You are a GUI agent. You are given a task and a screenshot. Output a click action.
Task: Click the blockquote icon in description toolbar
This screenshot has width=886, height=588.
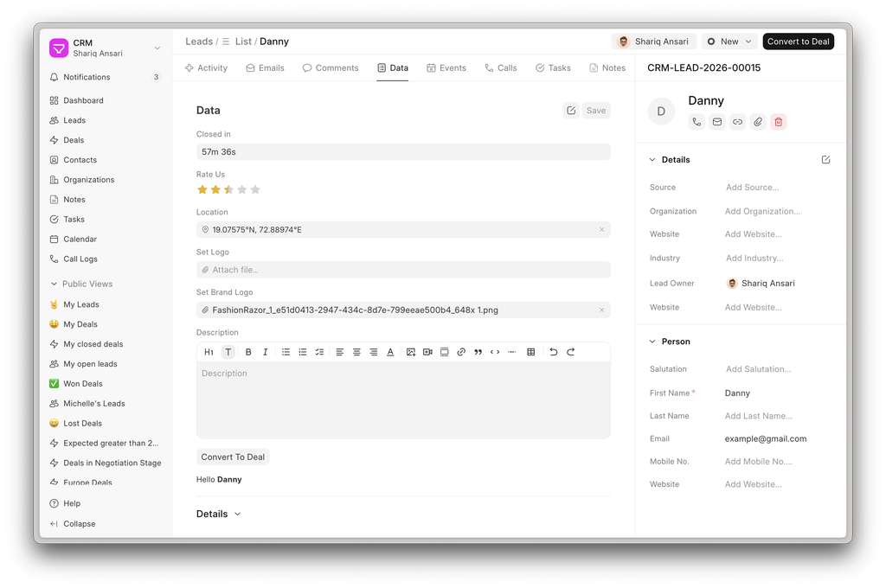pos(478,352)
